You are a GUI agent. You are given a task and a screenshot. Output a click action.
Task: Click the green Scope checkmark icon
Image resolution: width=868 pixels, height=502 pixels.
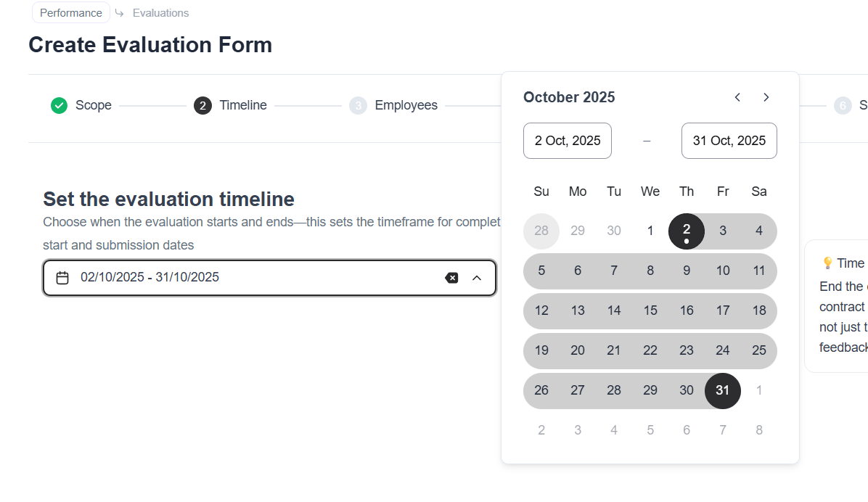tap(59, 106)
